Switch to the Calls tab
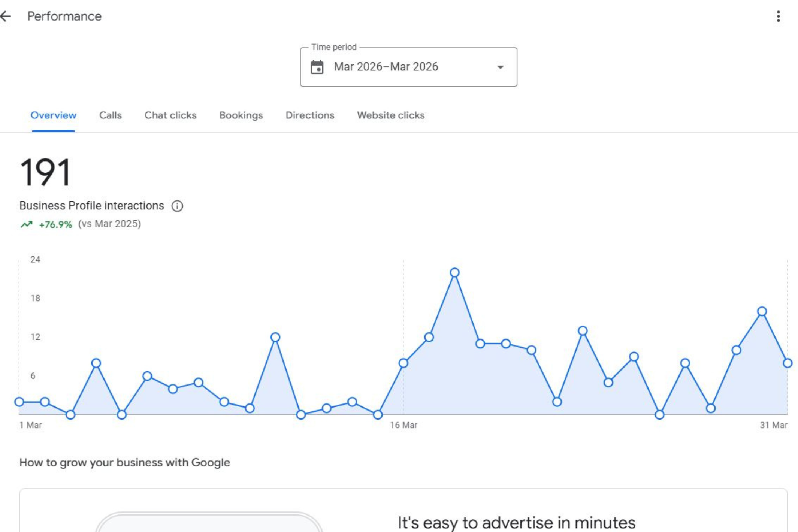Screen dimensions: 798x532 (110, 115)
